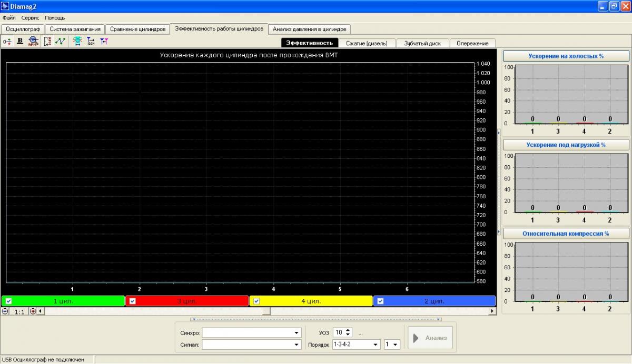The width and height of the screenshot is (632, 364).
Task: Click the cyan engine width icon
Action: coord(77,41)
